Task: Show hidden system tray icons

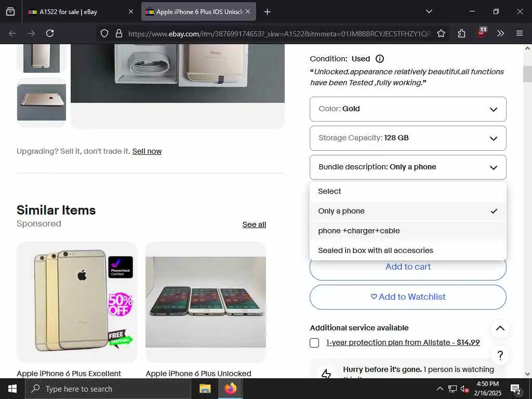Action: [x=440, y=389]
